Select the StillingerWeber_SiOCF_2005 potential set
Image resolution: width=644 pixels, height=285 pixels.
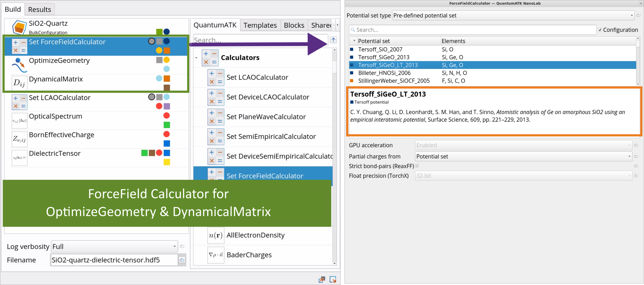(x=492, y=81)
